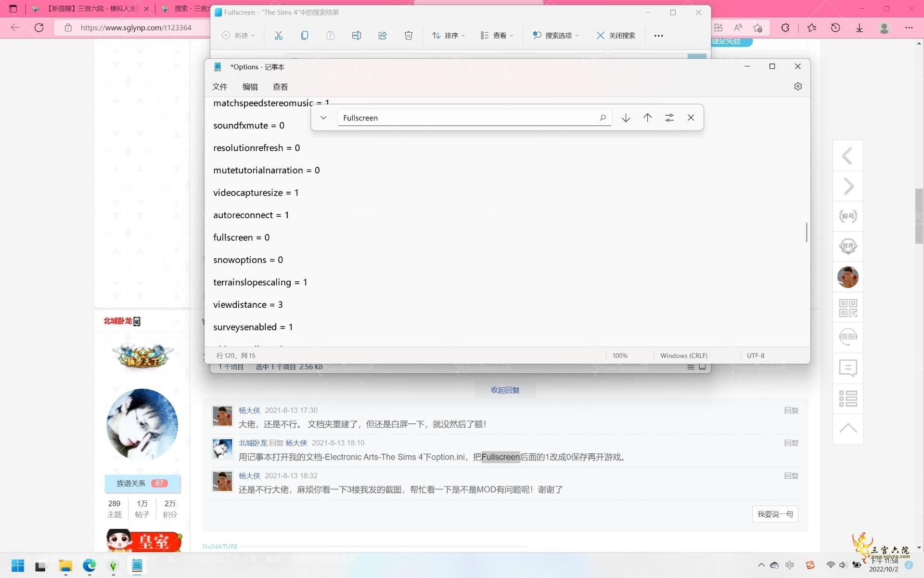Click Notepad vertical scrollbar thumb
The image size is (924, 578).
[807, 232]
